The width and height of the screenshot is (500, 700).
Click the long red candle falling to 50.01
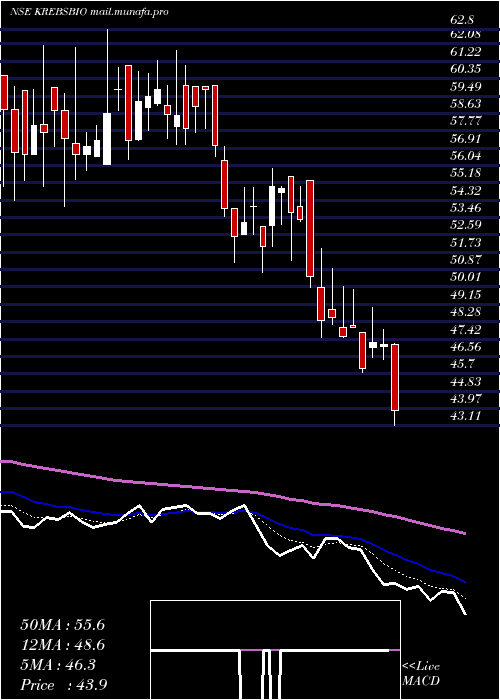point(310,228)
